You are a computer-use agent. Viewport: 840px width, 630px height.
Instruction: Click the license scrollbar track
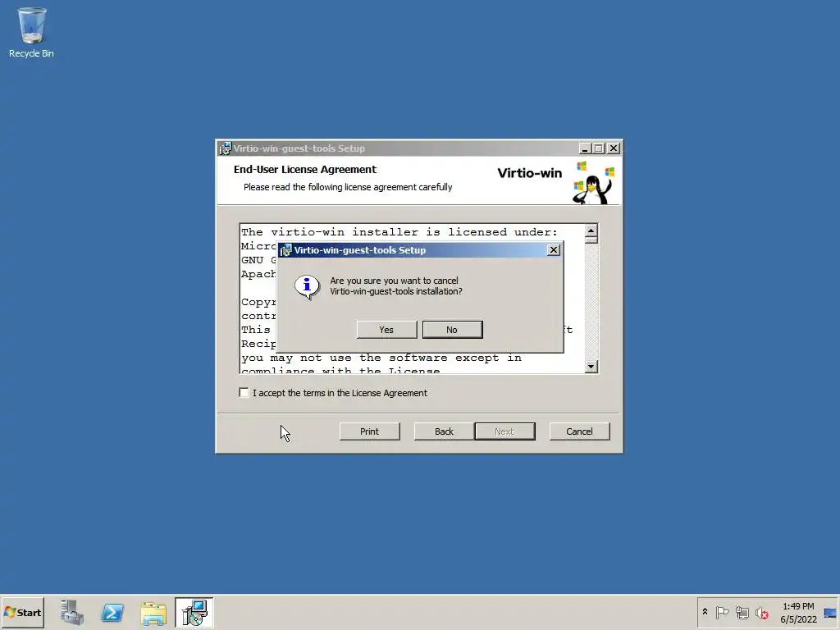pos(591,303)
